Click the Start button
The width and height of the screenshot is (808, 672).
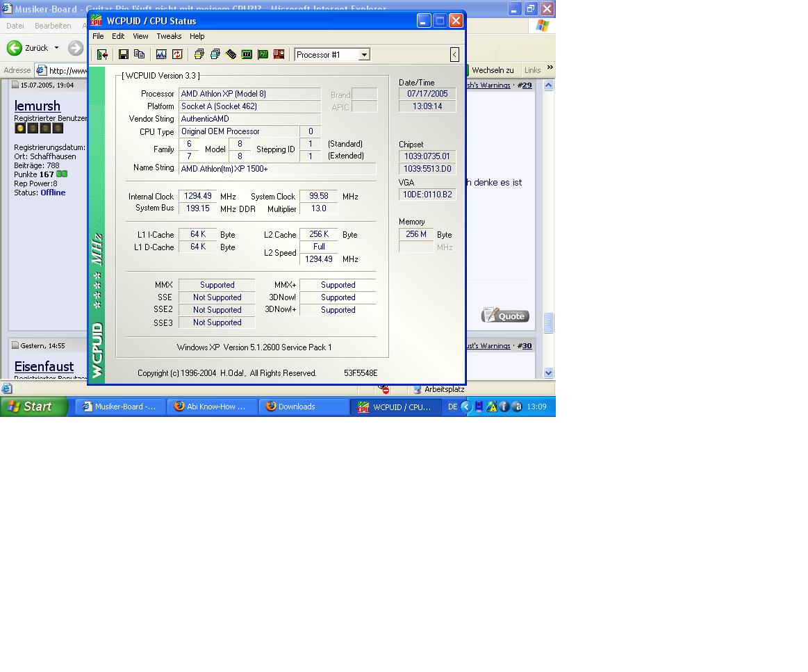tap(34, 407)
